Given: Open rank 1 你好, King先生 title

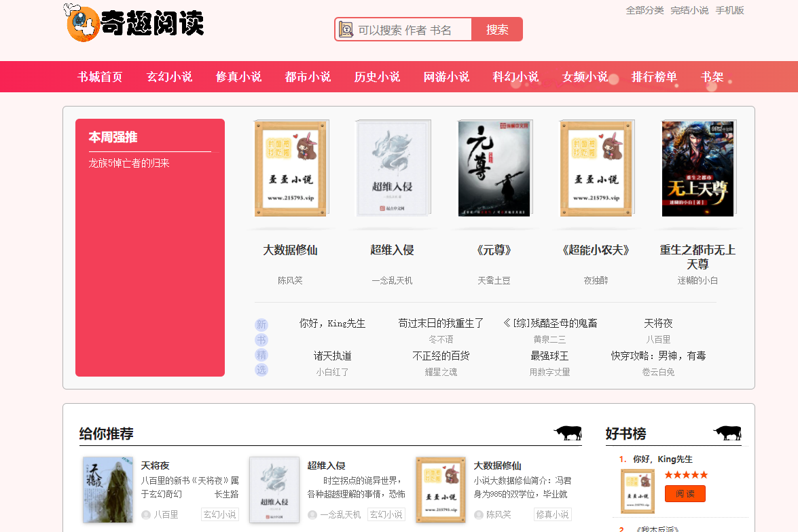Looking at the screenshot, I should pyautogui.click(x=663, y=459).
